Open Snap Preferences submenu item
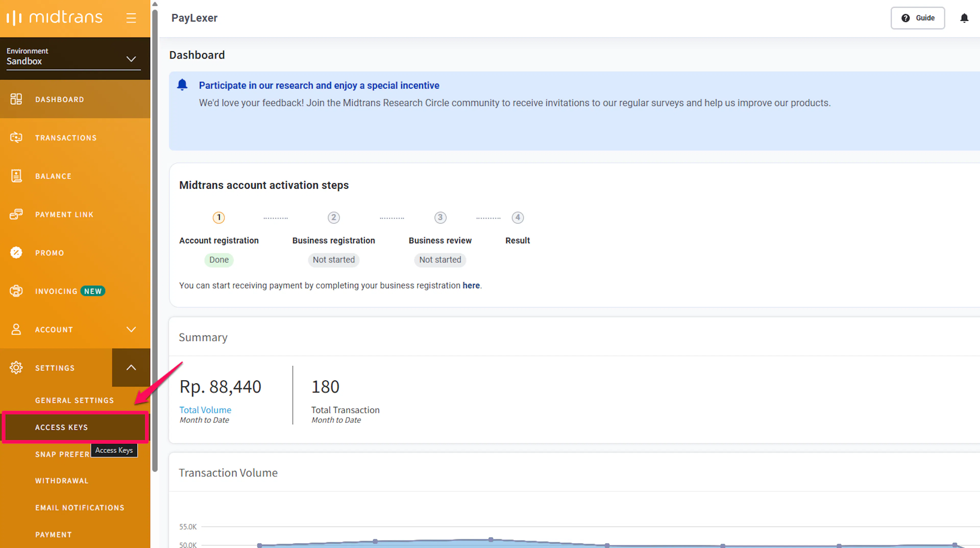Screen dimensions: 980x548 [x=63, y=454]
